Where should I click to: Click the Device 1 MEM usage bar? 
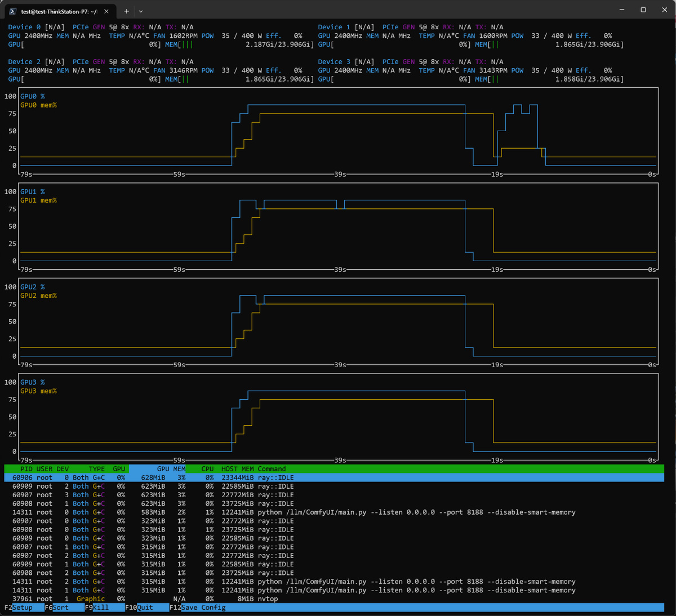pos(549,44)
